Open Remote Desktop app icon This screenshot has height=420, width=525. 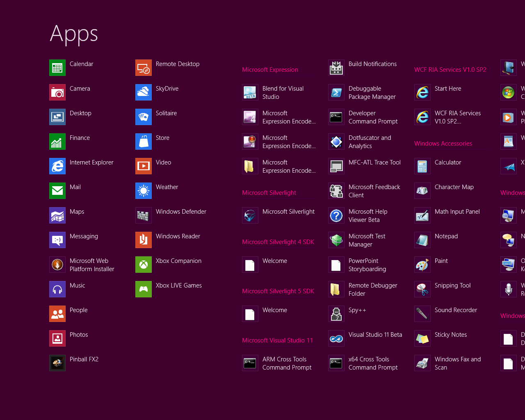coord(144,68)
